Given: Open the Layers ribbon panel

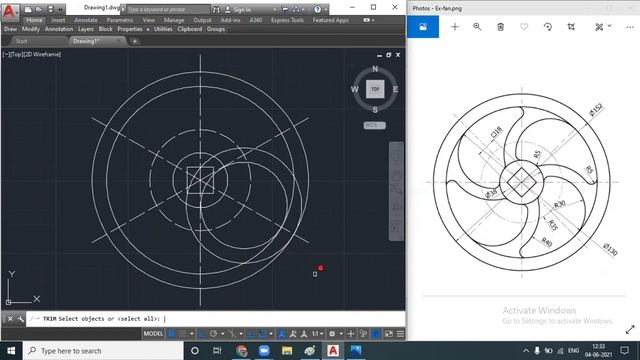Looking at the screenshot, I should (x=86, y=29).
